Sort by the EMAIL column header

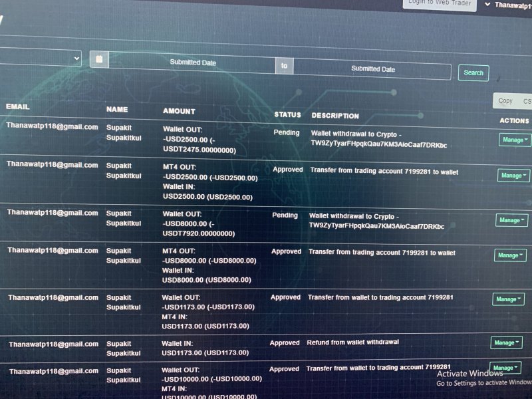pos(18,106)
